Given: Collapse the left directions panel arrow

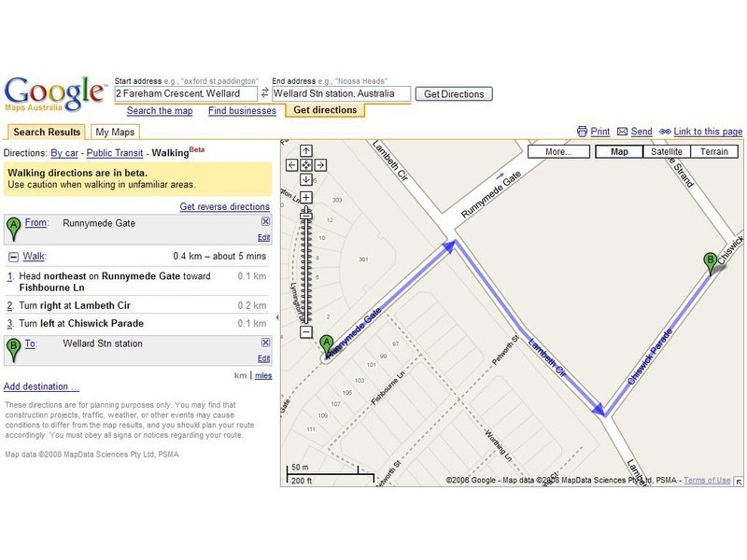Looking at the screenshot, I should coord(277,317).
